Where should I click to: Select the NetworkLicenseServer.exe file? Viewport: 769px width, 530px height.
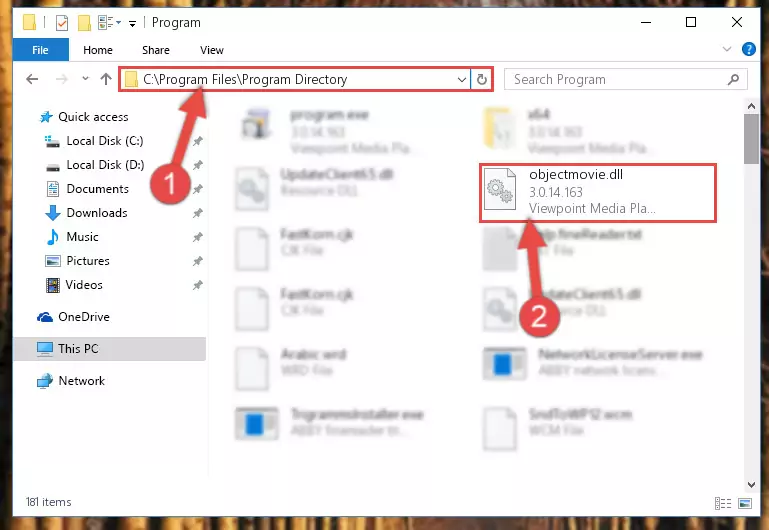593,363
